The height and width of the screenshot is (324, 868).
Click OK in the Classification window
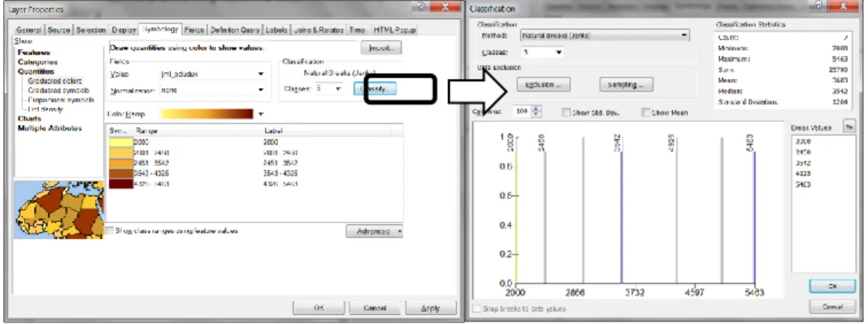833,286
